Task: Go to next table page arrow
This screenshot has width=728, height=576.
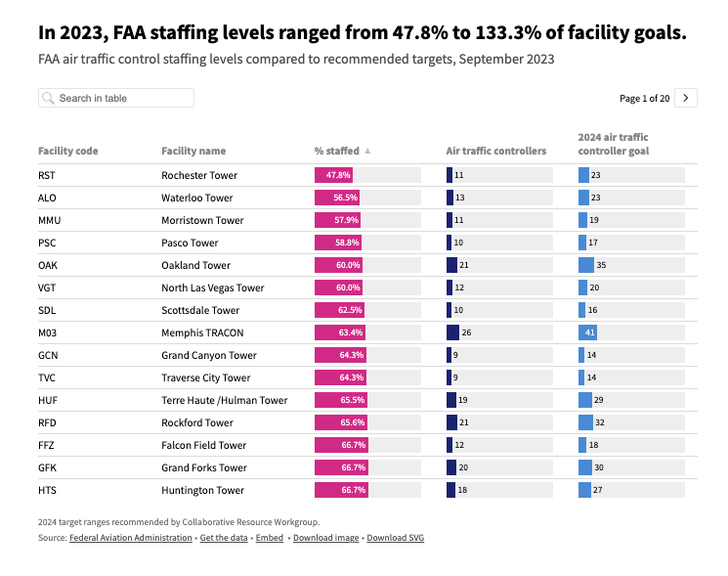Action: click(x=686, y=98)
